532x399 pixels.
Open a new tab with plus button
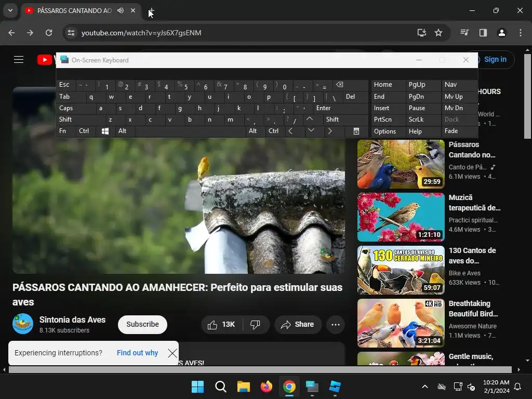[151, 10]
